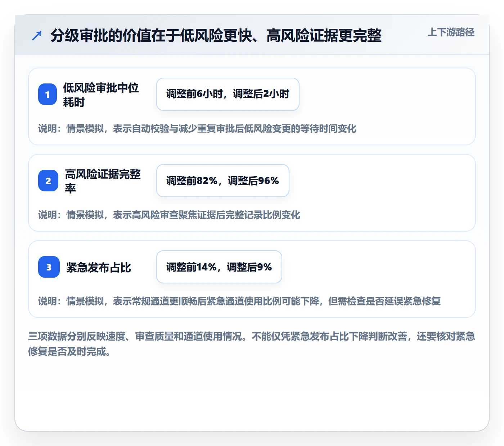Screen dimensions: 504x446
Task: Click the summary paragraph starting with 三项数据
Action: [x=252, y=344]
